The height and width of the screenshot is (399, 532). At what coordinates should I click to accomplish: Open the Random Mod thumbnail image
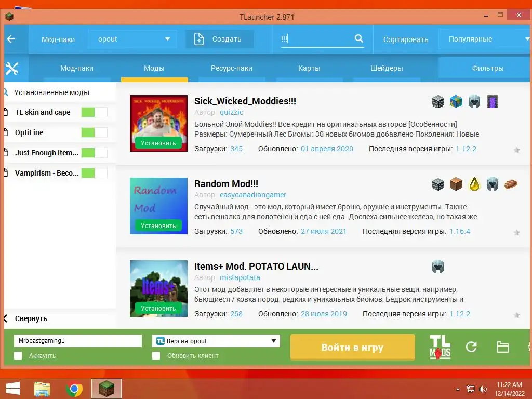click(x=158, y=206)
